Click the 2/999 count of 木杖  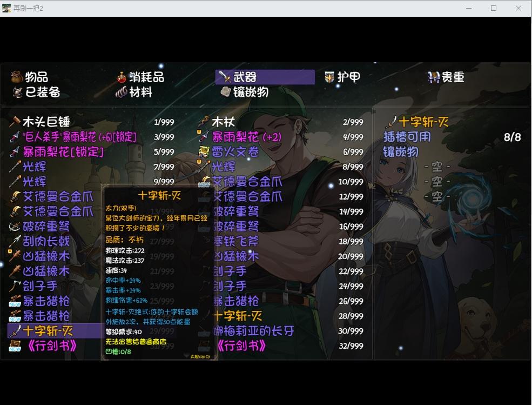point(353,122)
